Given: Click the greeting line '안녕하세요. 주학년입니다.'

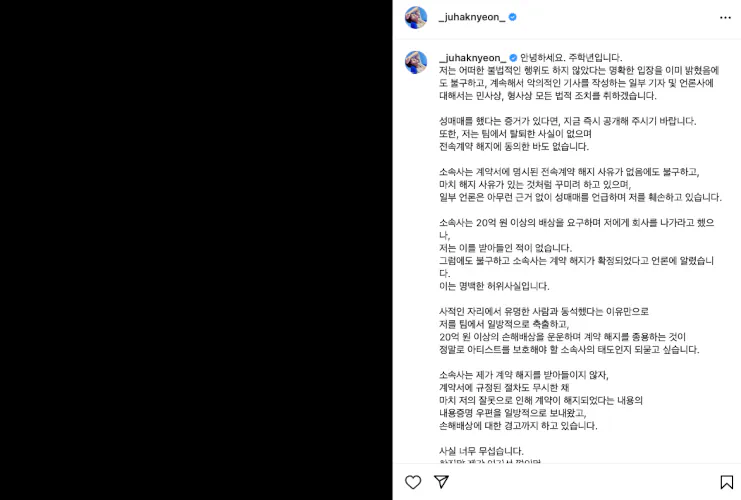Looking at the screenshot, I should pos(571,58).
